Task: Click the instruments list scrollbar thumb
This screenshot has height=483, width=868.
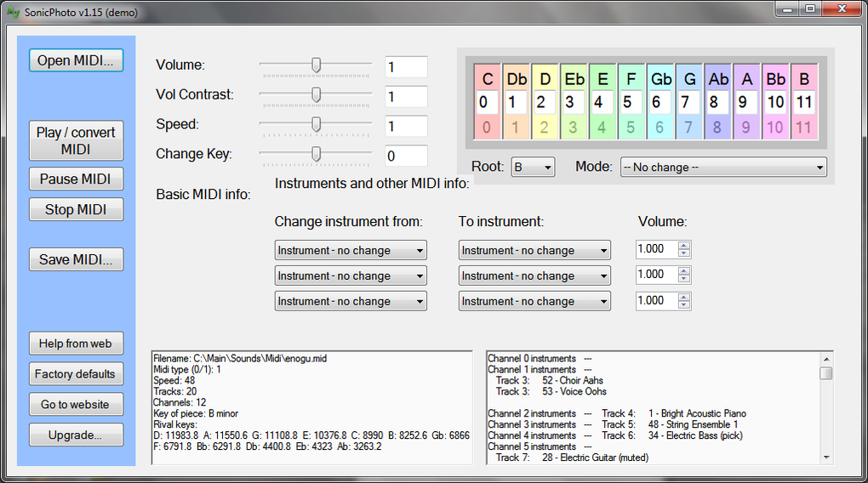Action: point(826,373)
